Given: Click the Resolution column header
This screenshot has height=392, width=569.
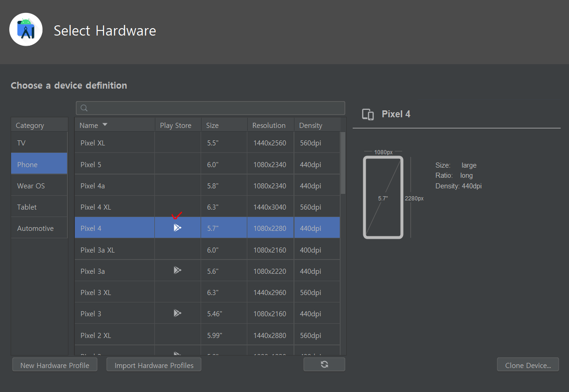Looking at the screenshot, I should tap(271, 125).
